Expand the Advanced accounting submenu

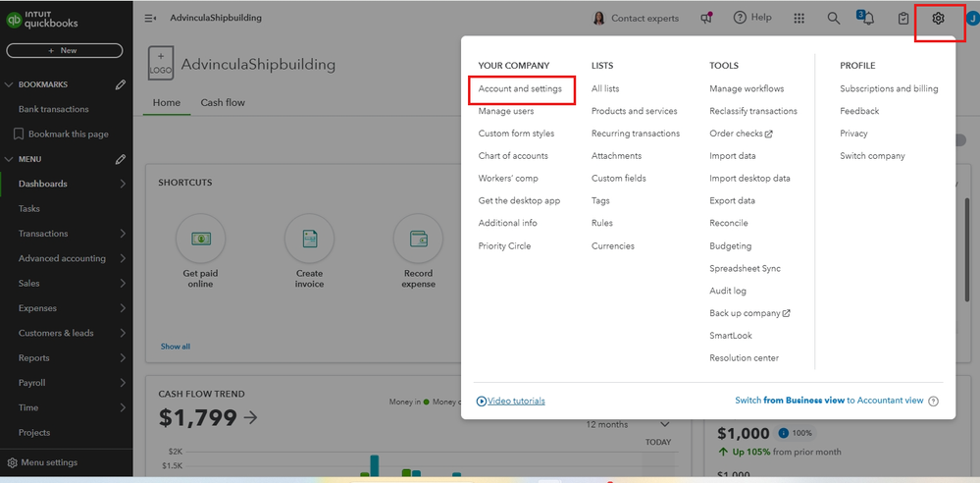(123, 258)
